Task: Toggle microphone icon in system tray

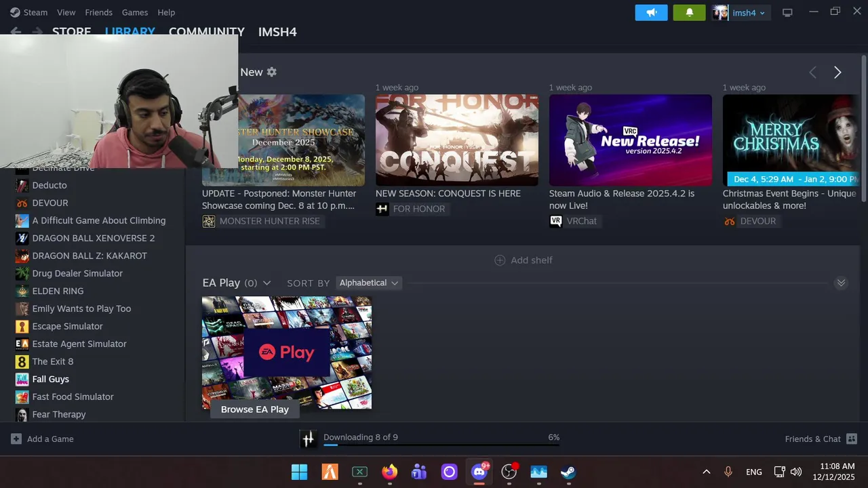Action: pos(728,472)
